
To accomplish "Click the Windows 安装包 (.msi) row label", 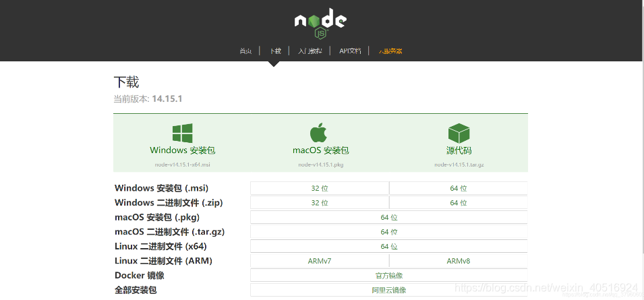I will tap(162, 188).
